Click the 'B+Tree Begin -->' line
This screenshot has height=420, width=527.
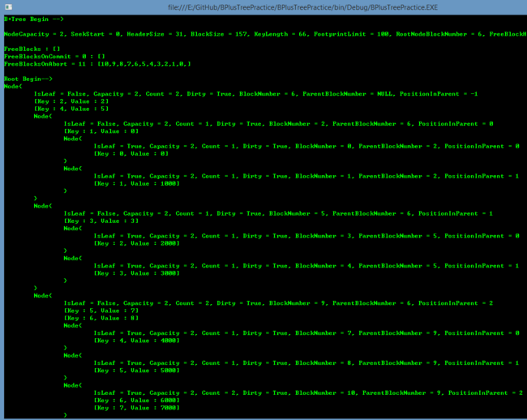[33, 19]
